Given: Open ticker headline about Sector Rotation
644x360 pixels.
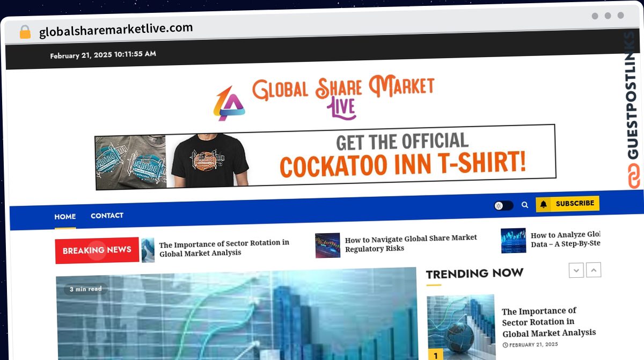Looking at the screenshot, I should [224, 248].
